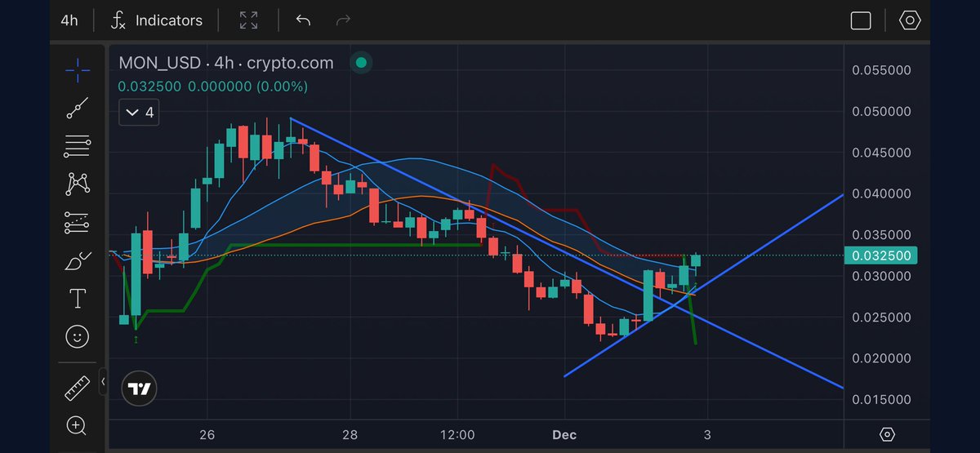Click the current price label 0.032500
Image resolution: width=980 pixels, height=453 pixels.
pos(880,255)
